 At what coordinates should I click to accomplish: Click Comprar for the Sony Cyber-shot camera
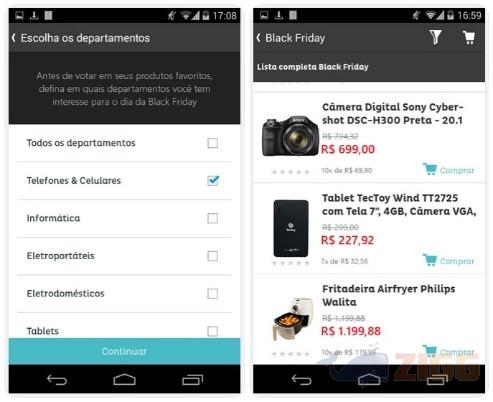point(448,170)
